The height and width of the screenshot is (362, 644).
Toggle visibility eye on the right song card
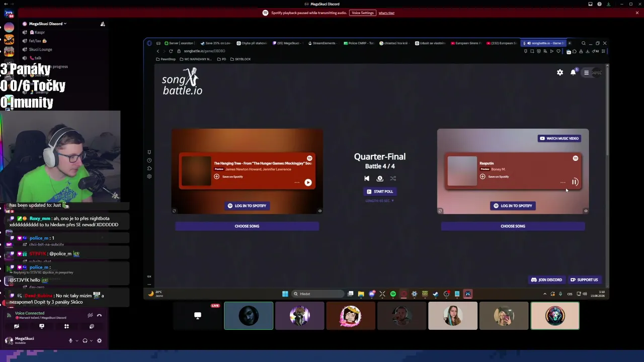586,211
